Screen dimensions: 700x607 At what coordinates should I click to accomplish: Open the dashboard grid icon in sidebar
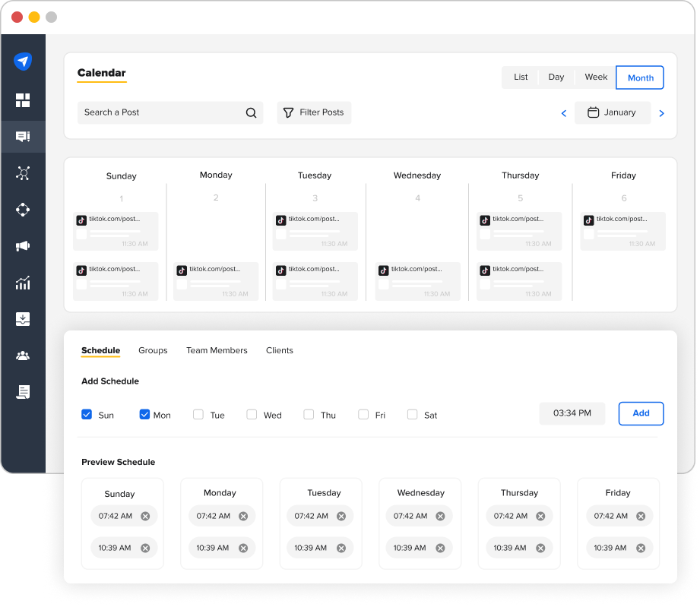tap(23, 100)
